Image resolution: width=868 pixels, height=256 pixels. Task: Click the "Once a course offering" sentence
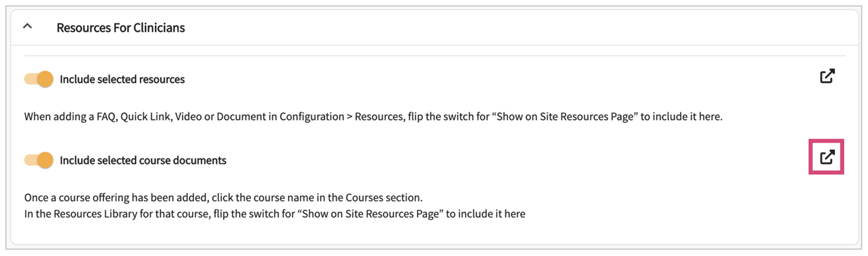coord(223,198)
